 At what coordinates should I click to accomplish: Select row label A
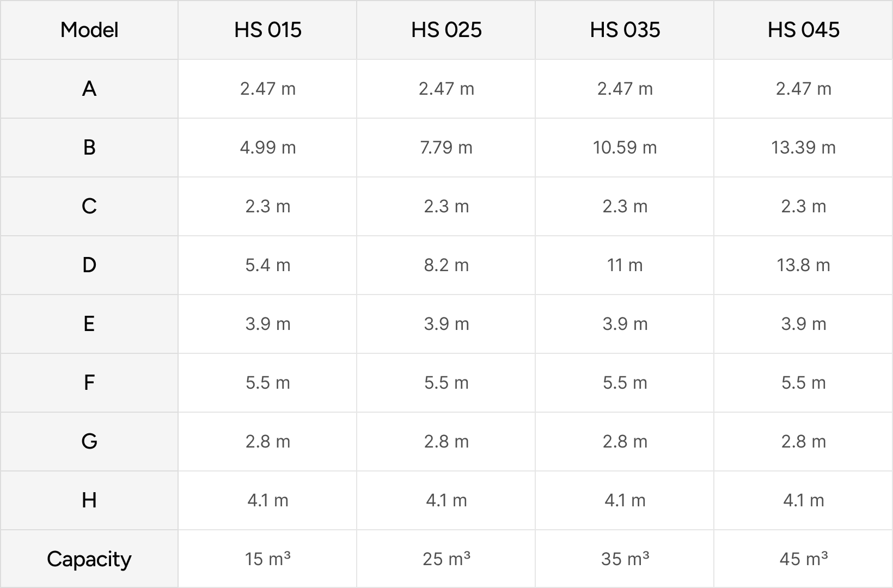[89, 89]
